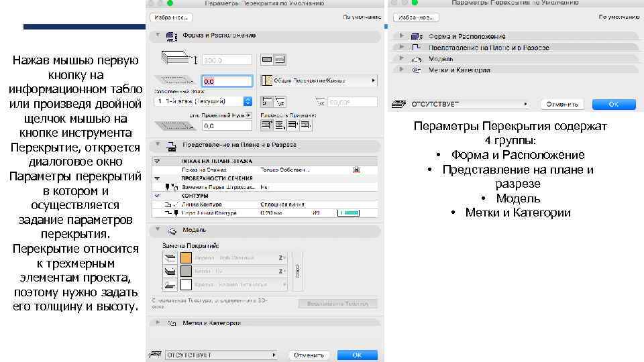Click the project zero elevation field with 0,0
Image resolution: width=644 pixels, height=362 pixels.
point(227,125)
